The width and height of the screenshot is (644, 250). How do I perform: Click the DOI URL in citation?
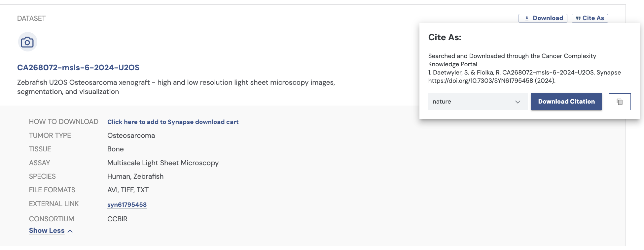(481, 81)
